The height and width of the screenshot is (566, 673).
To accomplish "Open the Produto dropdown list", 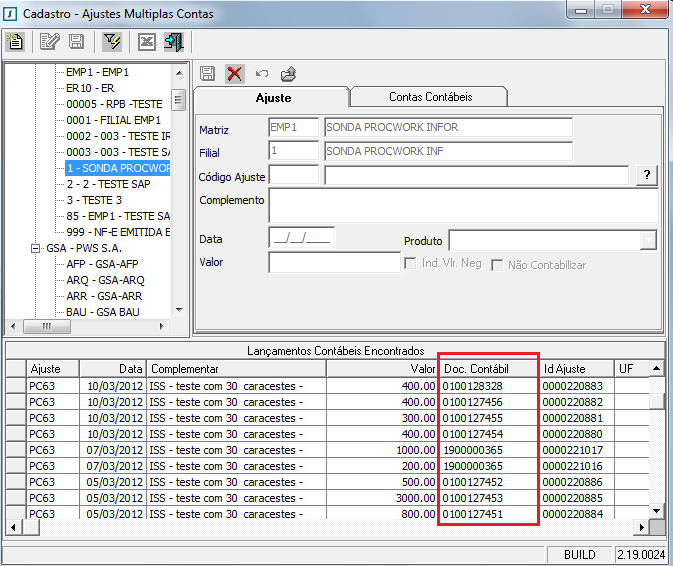I will (x=648, y=240).
